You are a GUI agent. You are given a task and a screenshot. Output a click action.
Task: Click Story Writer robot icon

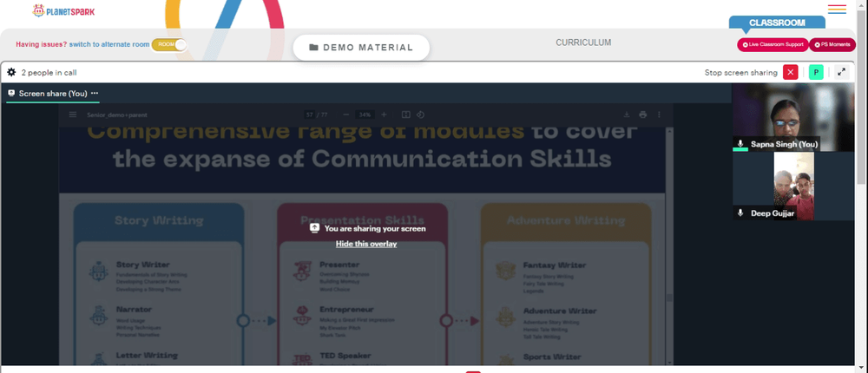[99, 272]
